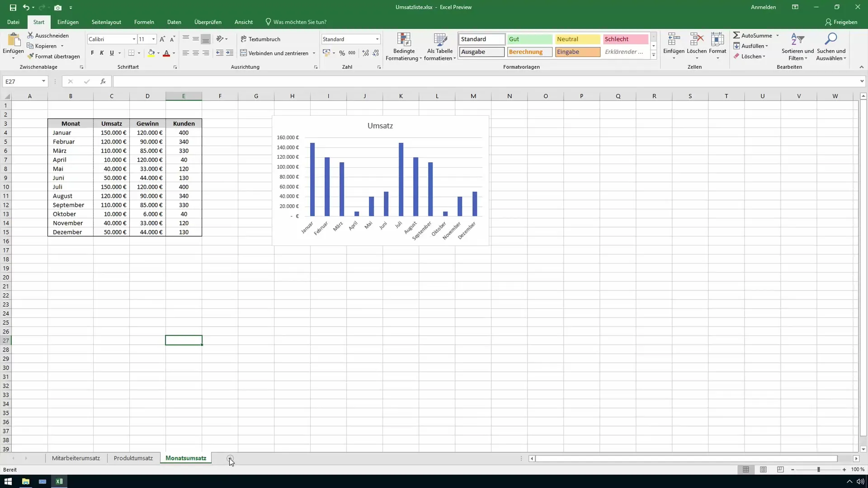The width and height of the screenshot is (868, 488).
Task: Toggle Textumbruch wrap text
Action: click(x=260, y=39)
